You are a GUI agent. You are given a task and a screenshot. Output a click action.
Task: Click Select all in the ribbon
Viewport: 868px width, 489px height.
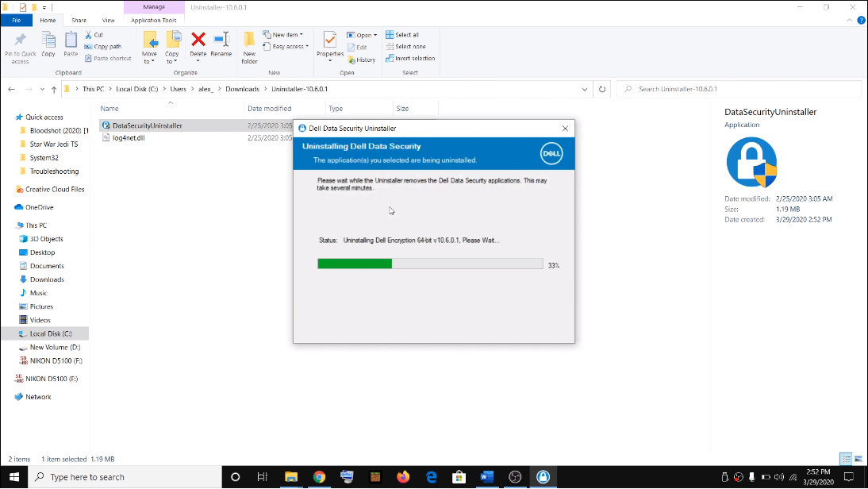[x=401, y=34]
